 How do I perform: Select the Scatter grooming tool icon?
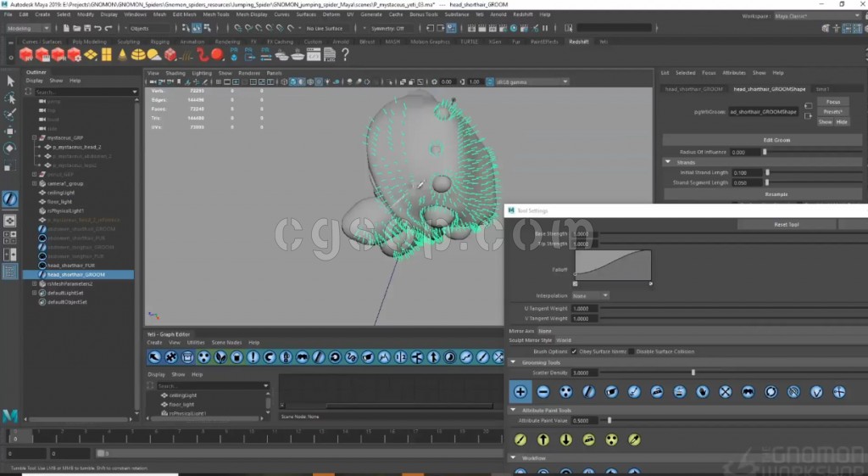pos(565,392)
